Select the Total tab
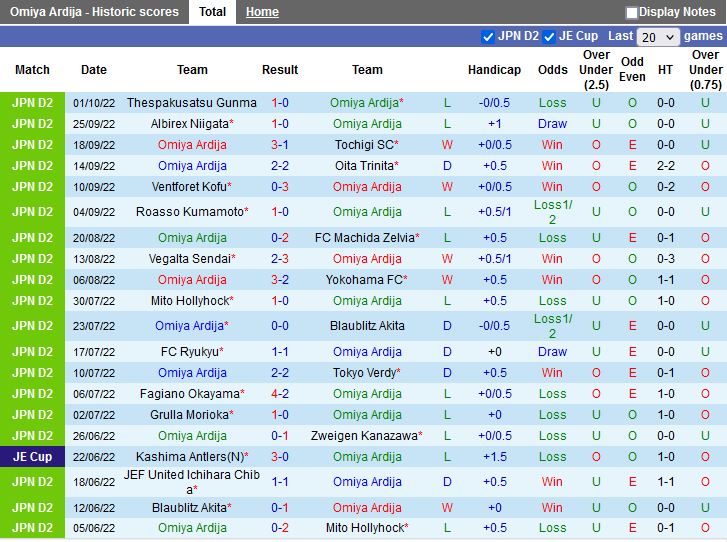 (x=211, y=12)
